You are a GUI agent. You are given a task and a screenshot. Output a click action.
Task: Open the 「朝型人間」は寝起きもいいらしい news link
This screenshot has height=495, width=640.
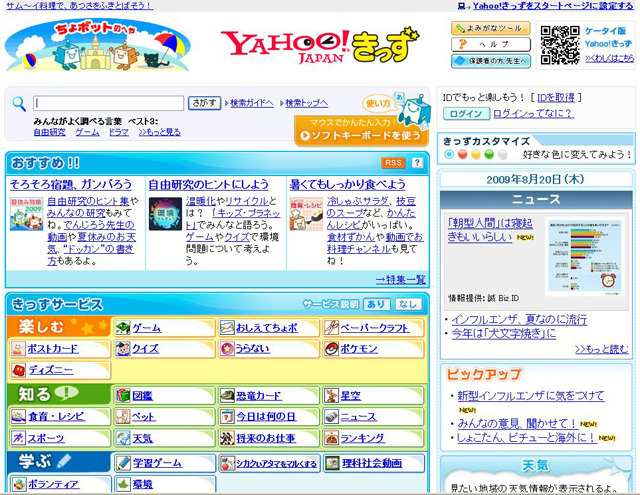click(x=490, y=229)
